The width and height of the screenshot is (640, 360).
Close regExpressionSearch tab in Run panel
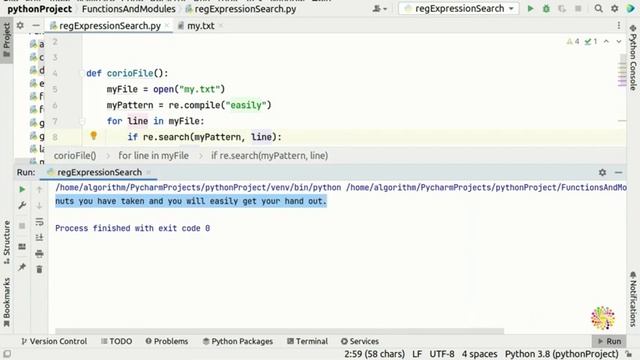point(149,172)
